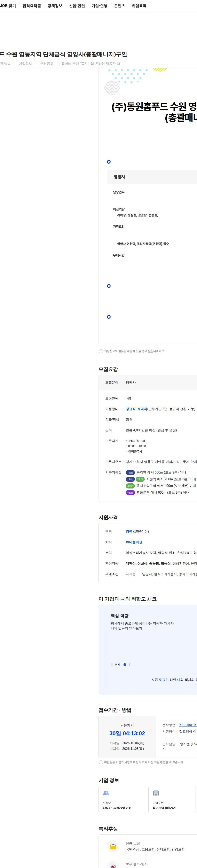Switch to the 기업정보 tab
The width and height of the screenshot is (197, 868).
[x=25, y=64]
